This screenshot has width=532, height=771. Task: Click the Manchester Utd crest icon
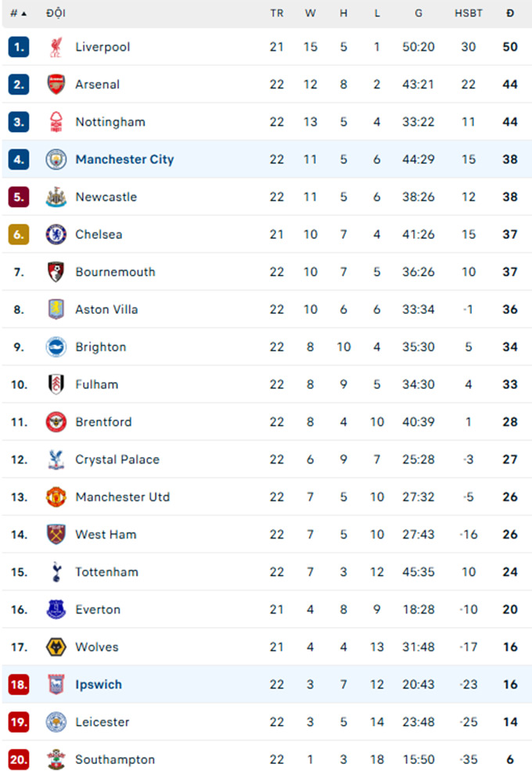click(x=56, y=497)
